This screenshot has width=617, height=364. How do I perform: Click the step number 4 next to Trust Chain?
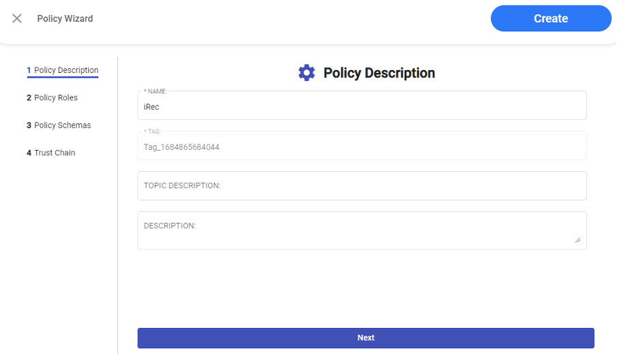[29, 153]
